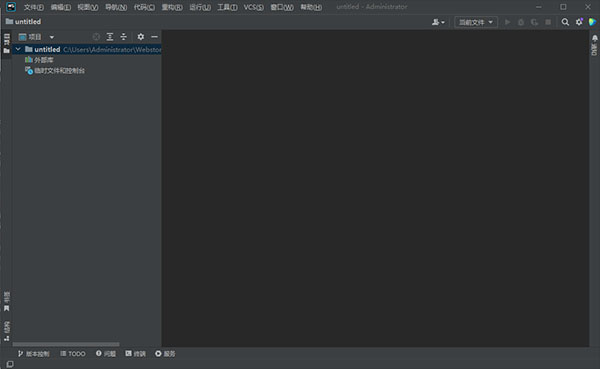Open the Notifications bell on right stripe
This screenshot has width=600, height=369.
click(x=595, y=38)
